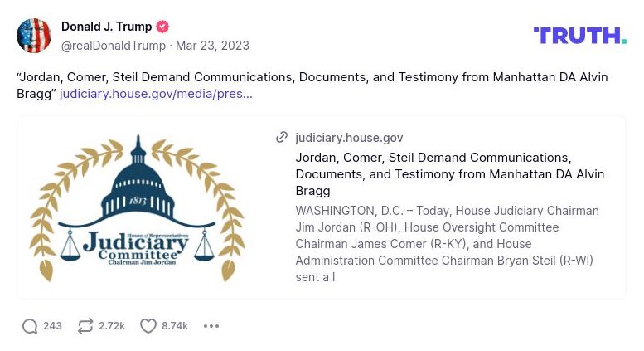The image size is (644, 351).
Task: Click the 2.72k ReTruths count
Action: point(112,326)
